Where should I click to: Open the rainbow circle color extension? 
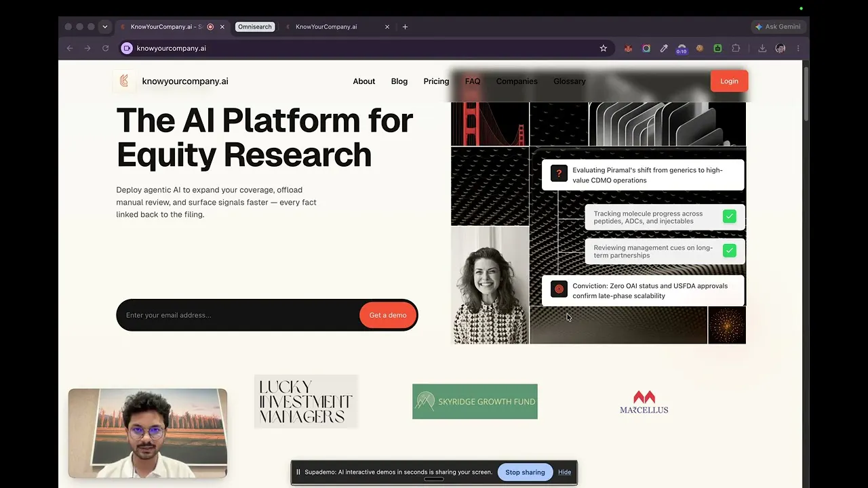coord(646,48)
